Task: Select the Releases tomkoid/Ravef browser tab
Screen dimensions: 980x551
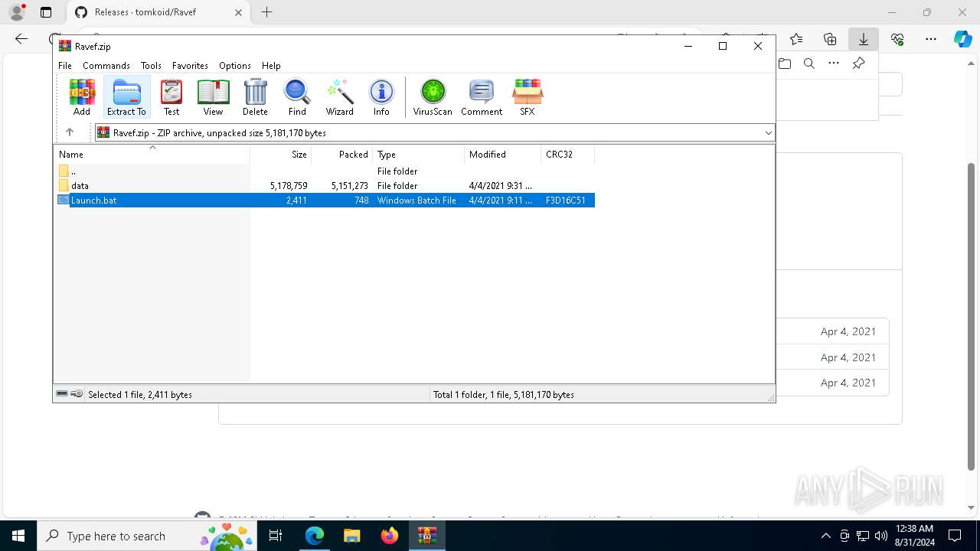Action: [158, 12]
